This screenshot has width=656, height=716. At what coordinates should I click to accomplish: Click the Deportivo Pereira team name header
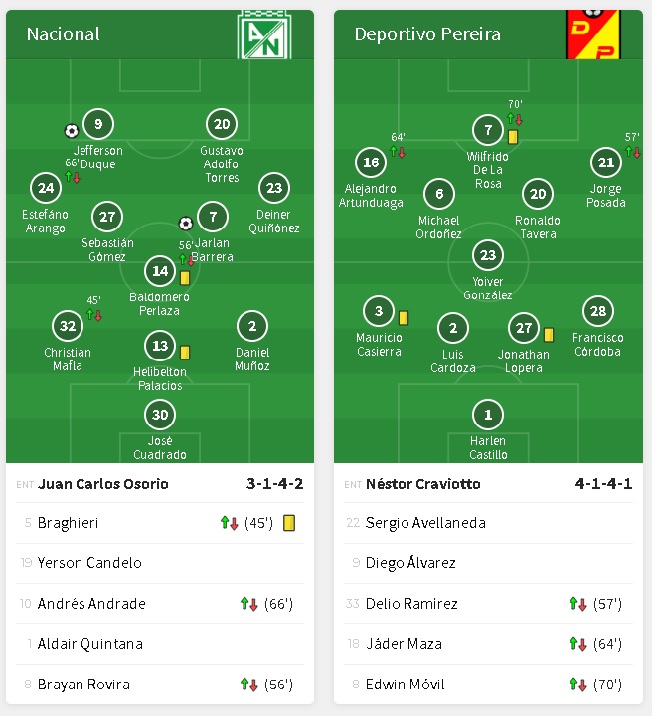point(428,34)
